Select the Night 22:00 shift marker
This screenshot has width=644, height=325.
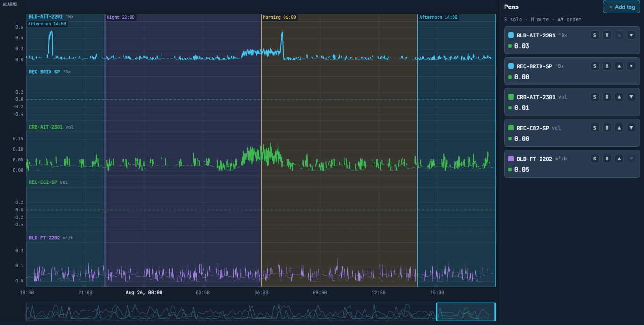tap(121, 17)
